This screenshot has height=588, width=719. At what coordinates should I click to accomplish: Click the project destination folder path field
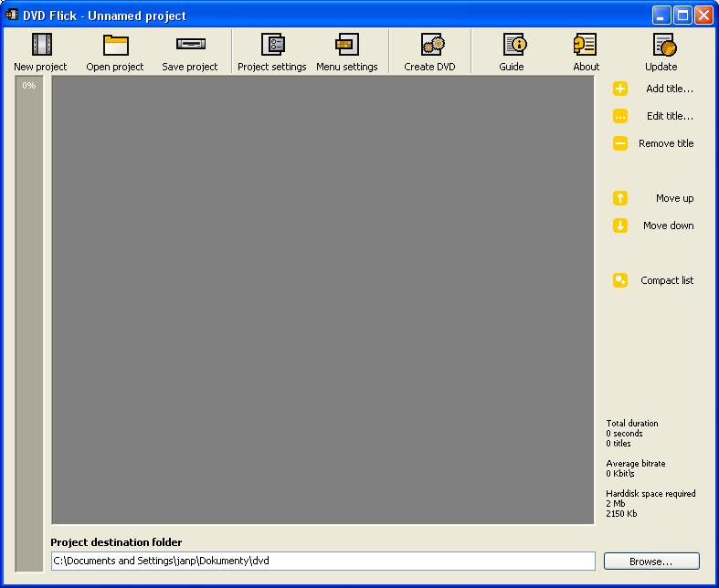coord(323,561)
